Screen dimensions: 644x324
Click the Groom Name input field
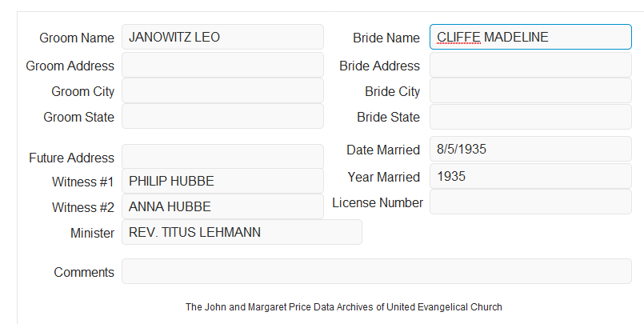(222, 37)
